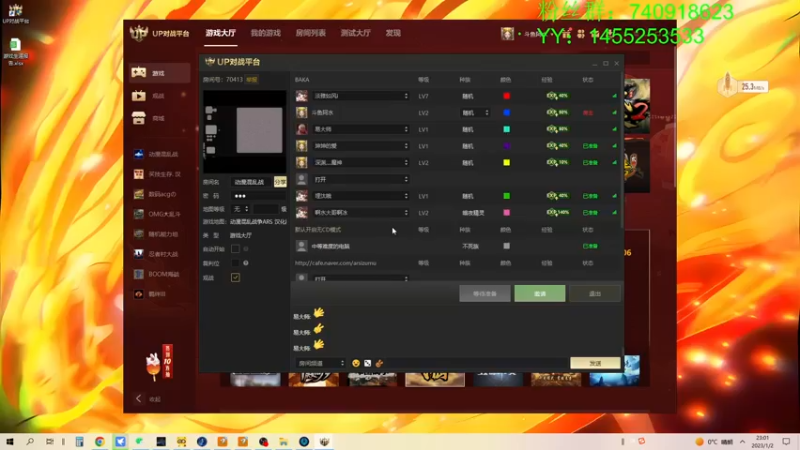The height and width of the screenshot is (450, 800).
Task: Open the empty 打开 slot dropdown
Action: click(x=361, y=179)
